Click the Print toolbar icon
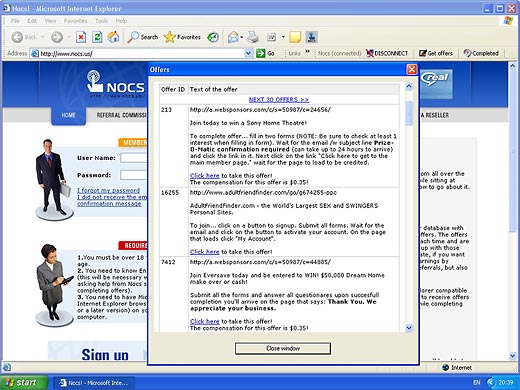The width and height of the screenshot is (520, 390). click(253, 37)
